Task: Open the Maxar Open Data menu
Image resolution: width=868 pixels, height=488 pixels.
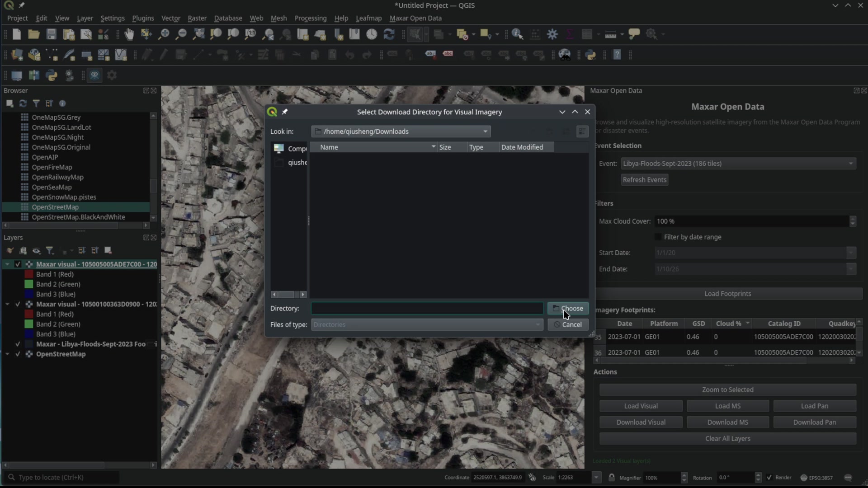Action: [x=415, y=18]
